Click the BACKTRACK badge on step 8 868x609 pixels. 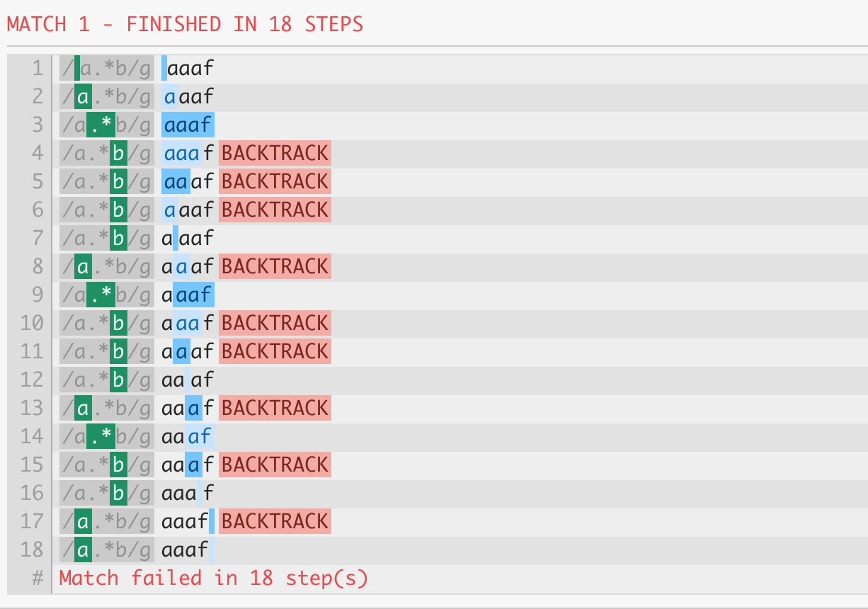pyautogui.click(x=275, y=267)
